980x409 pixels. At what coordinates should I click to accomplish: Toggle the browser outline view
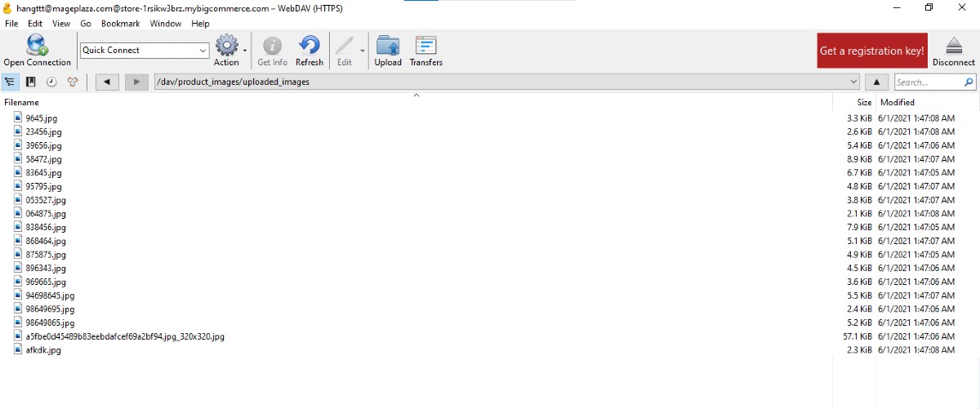[11, 82]
